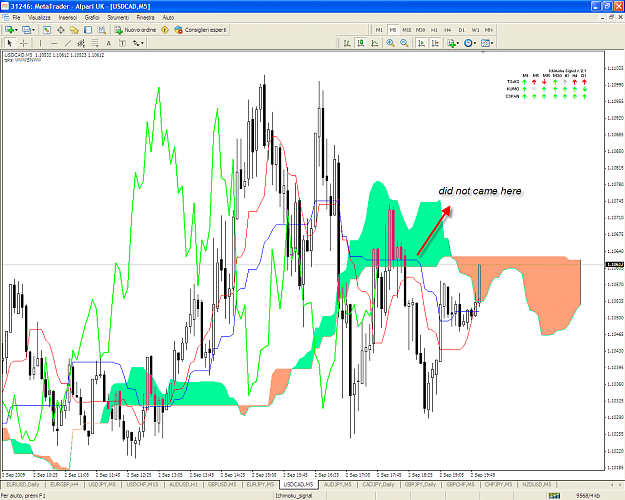Open the Inserisci menu
This screenshot has height=500, width=625.
[x=68, y=18]
